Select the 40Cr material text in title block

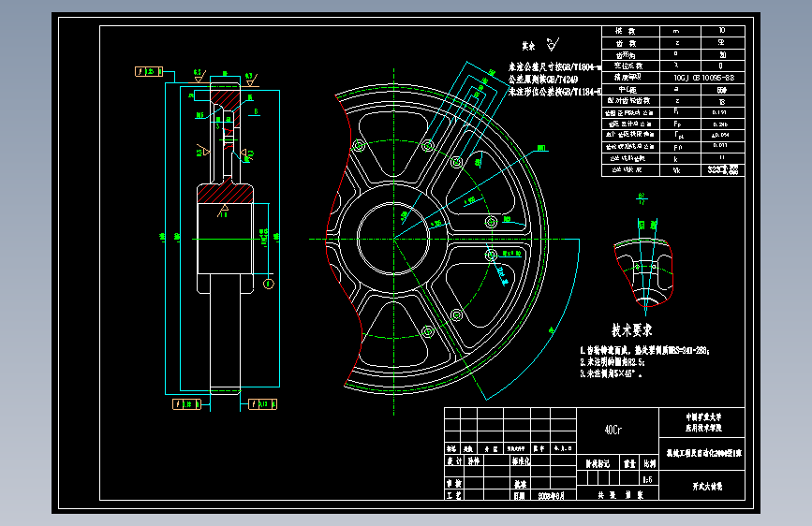coord(613,430)
